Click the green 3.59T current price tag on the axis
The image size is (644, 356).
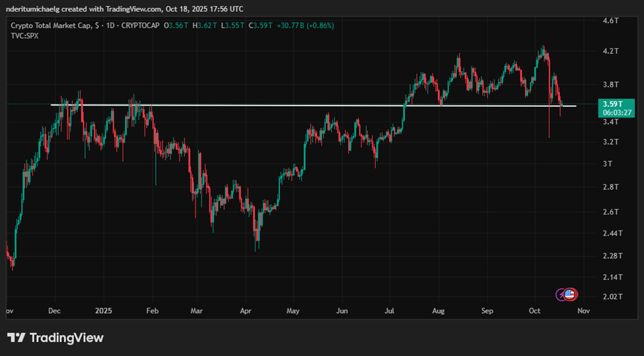(x=616, y=104)
